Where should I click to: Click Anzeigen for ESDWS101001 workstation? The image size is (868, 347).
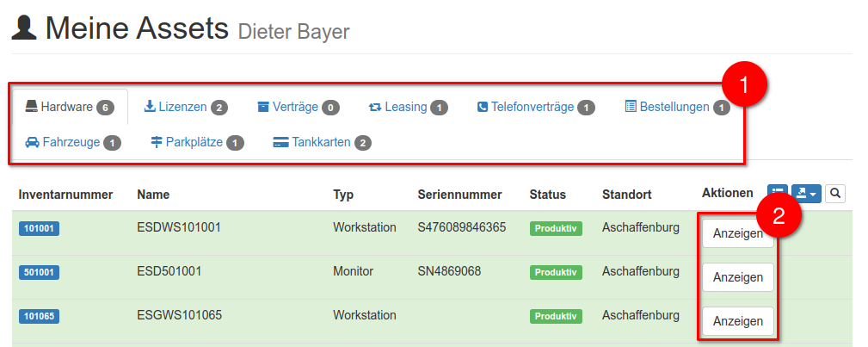pyautogui.click(x=737, y=233)
